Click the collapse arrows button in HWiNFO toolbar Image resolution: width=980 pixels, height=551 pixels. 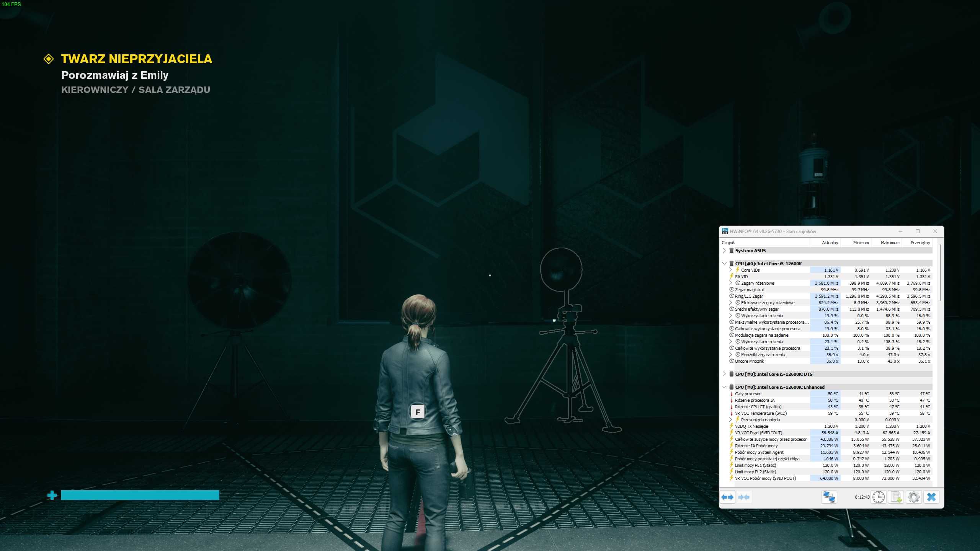743,497
